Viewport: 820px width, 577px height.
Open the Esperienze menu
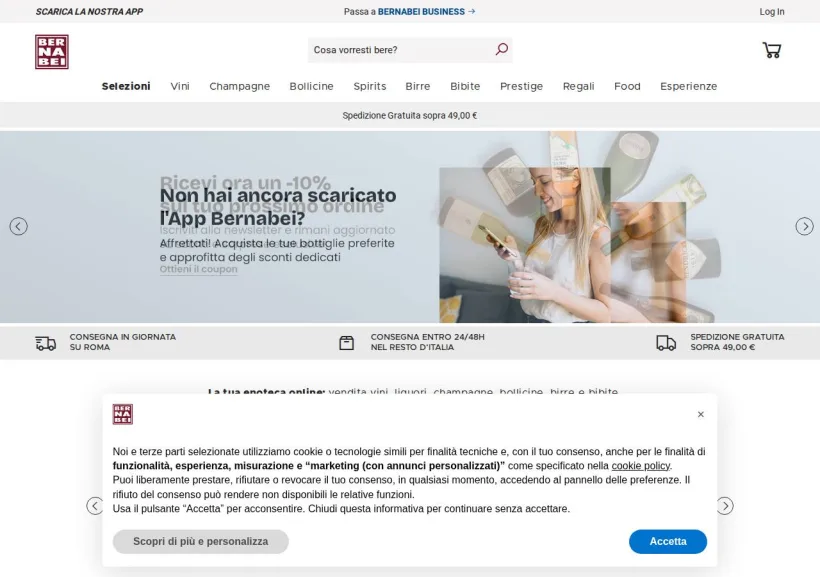688,86
